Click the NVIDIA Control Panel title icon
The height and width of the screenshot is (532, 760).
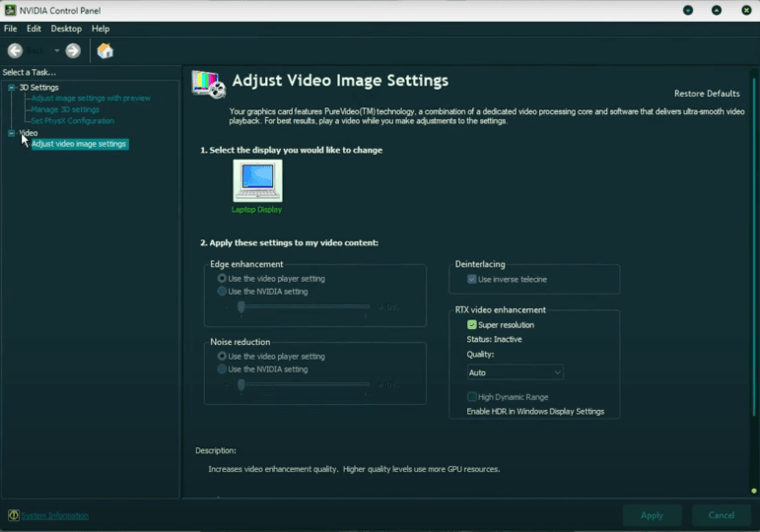click(x=10, y=10)
